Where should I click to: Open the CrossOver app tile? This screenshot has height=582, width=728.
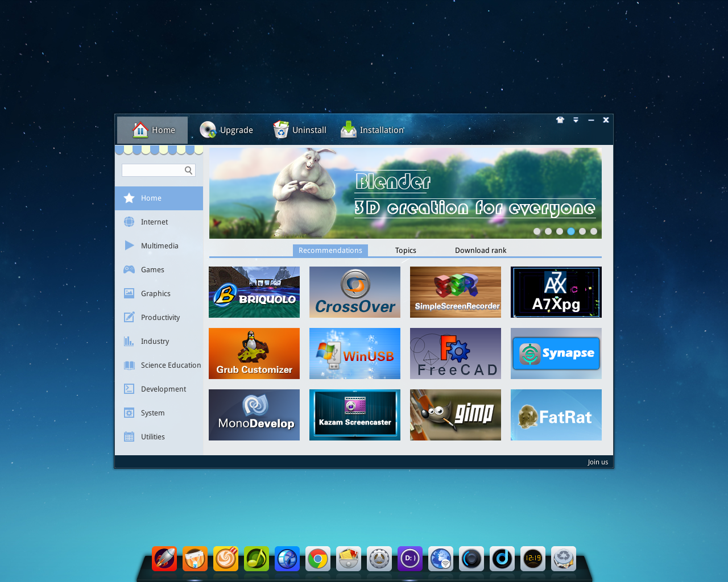355,292
